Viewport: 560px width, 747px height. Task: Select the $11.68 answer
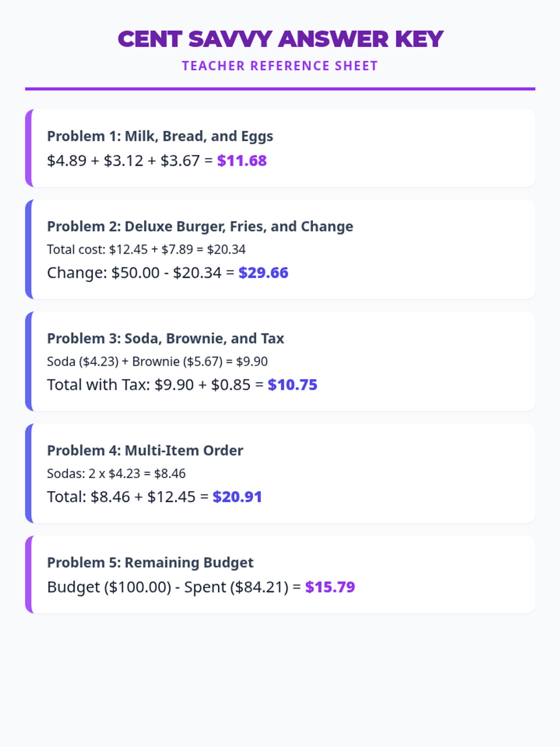[x=242, y=161]
